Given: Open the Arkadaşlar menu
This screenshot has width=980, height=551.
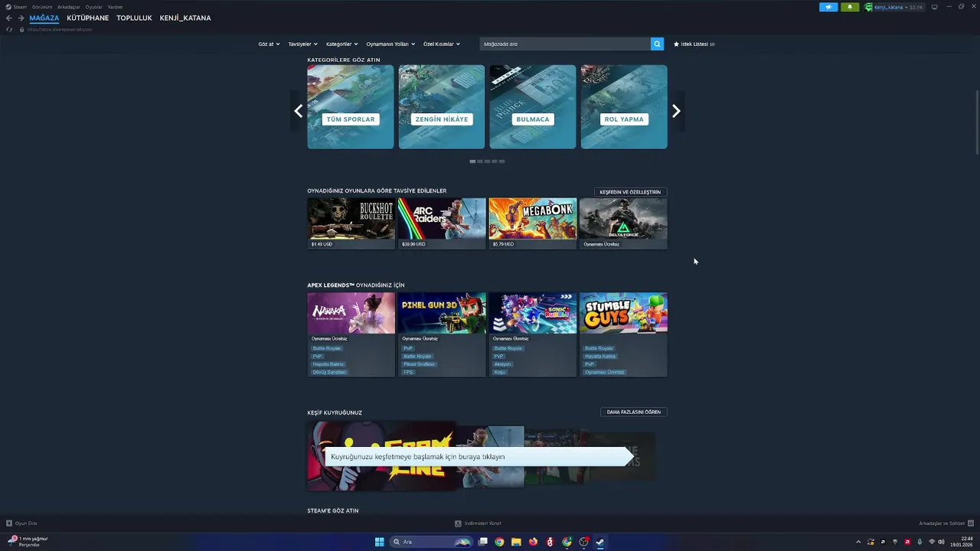Looking at the screenshot, I should pyautogui.click(x=68, y=7).
